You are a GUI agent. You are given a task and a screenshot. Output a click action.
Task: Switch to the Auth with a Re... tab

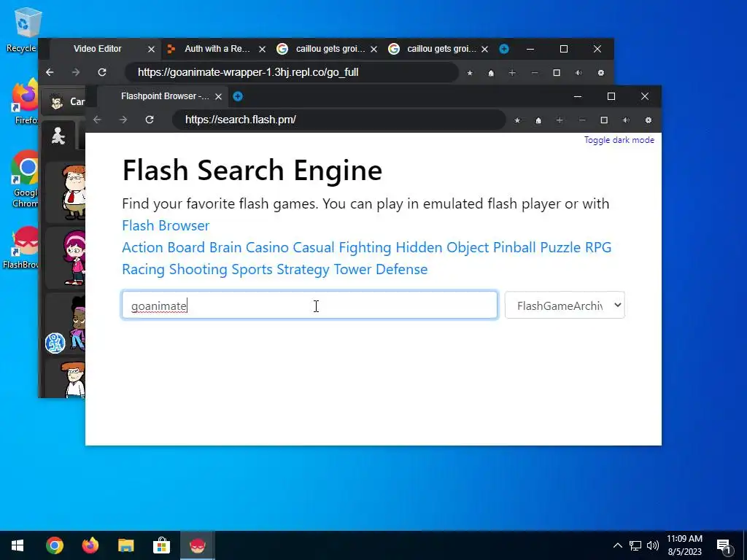coord(217,49)
